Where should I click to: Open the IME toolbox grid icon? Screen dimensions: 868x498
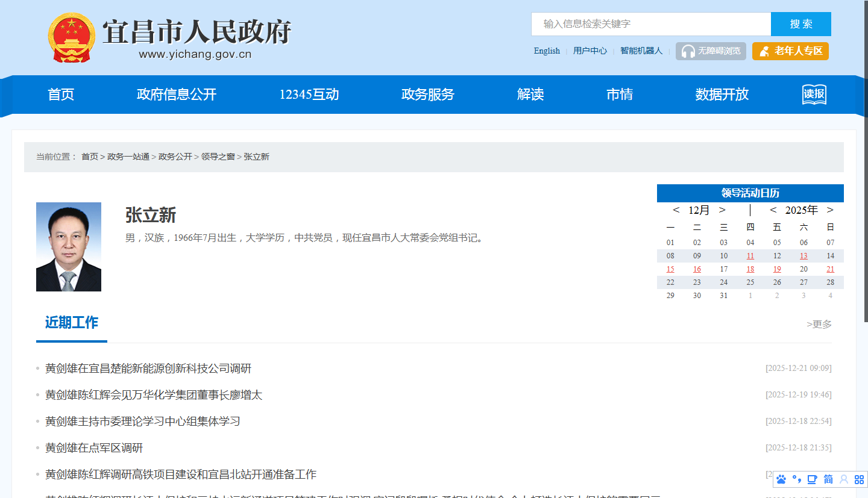[860, 479]
